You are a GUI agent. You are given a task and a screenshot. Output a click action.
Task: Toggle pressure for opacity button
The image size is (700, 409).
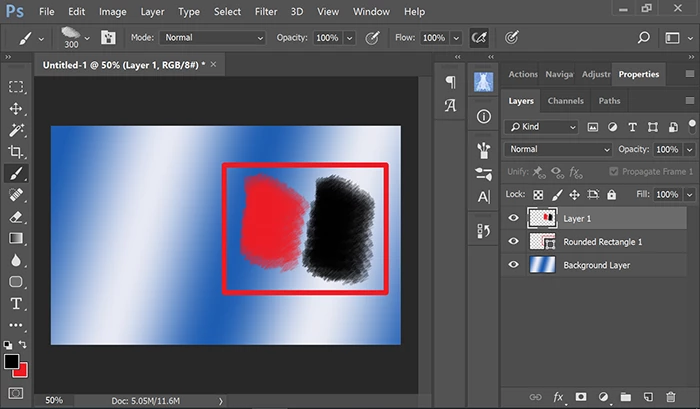coord(372,38)
